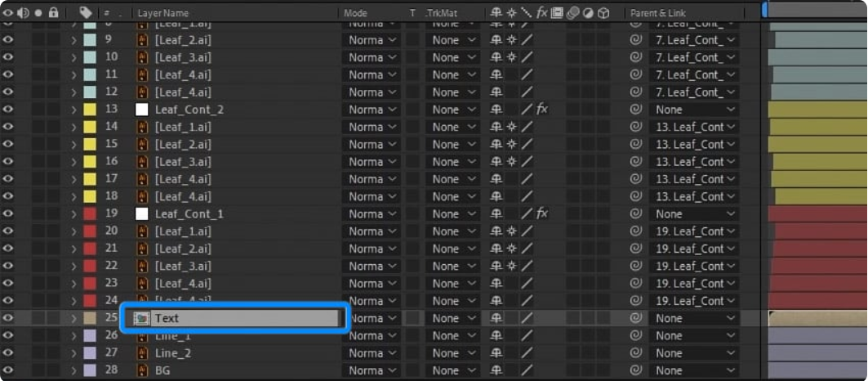Click the blue current-time indicator in timeline
The width and height of the screenshot is (868, 381).
764,10
